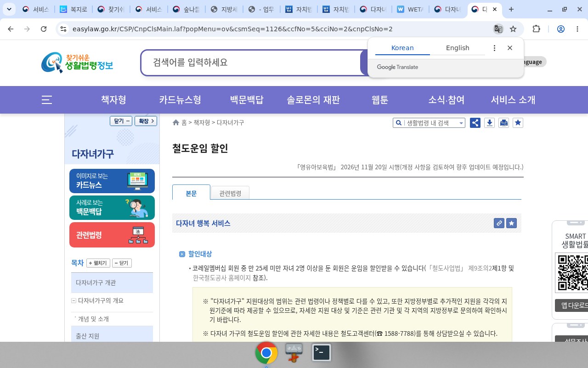Click 확장 button atop the sidebar
Image resolution: width=588 pixels, height=368 pixels.
click(x=146, y=121)
